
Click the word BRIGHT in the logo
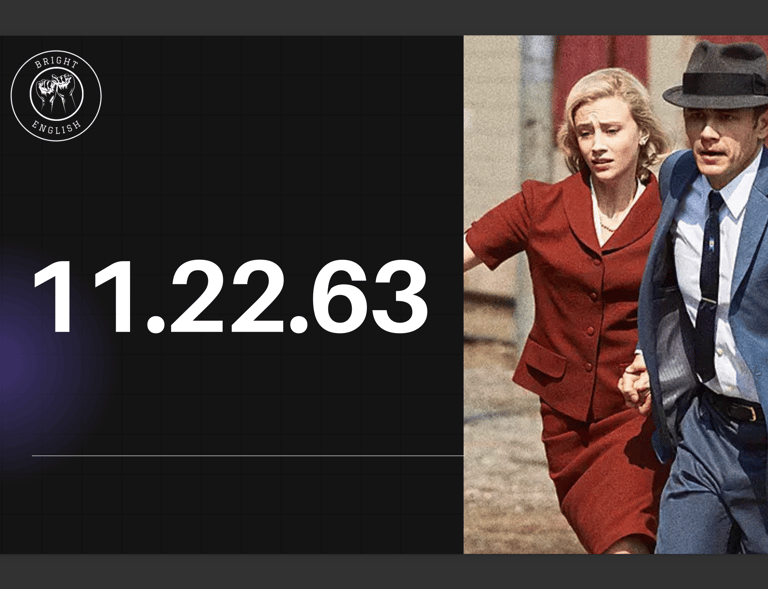coord(56,63)
